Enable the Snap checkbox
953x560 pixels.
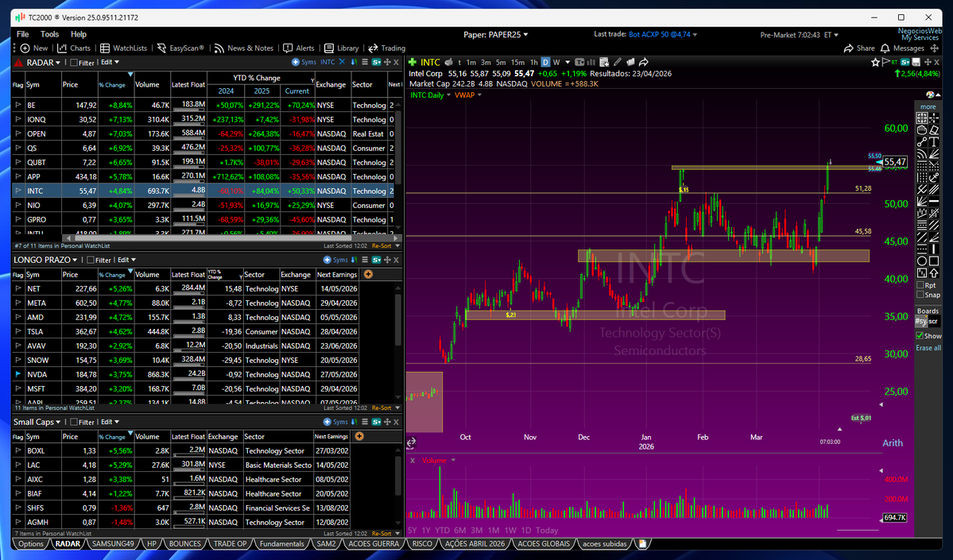(920, 295)
